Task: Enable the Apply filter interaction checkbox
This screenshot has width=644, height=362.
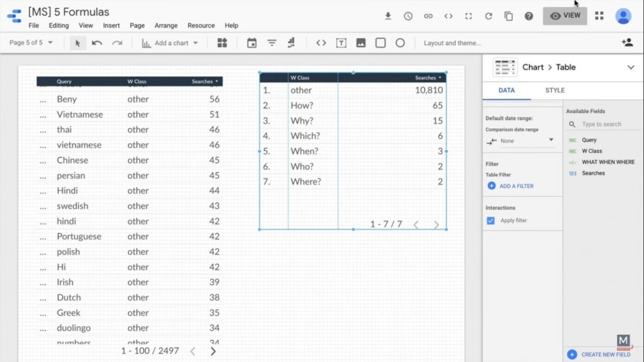Action: [491, 220]
